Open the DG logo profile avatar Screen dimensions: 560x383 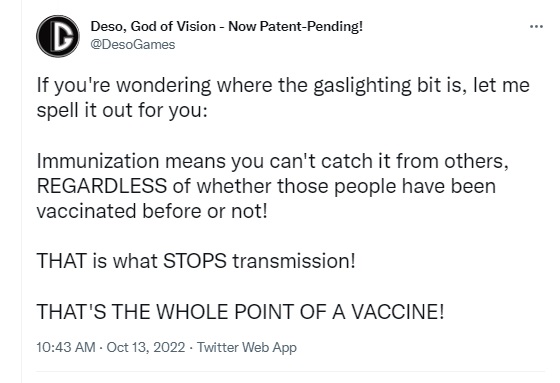(x=58, y=36)
